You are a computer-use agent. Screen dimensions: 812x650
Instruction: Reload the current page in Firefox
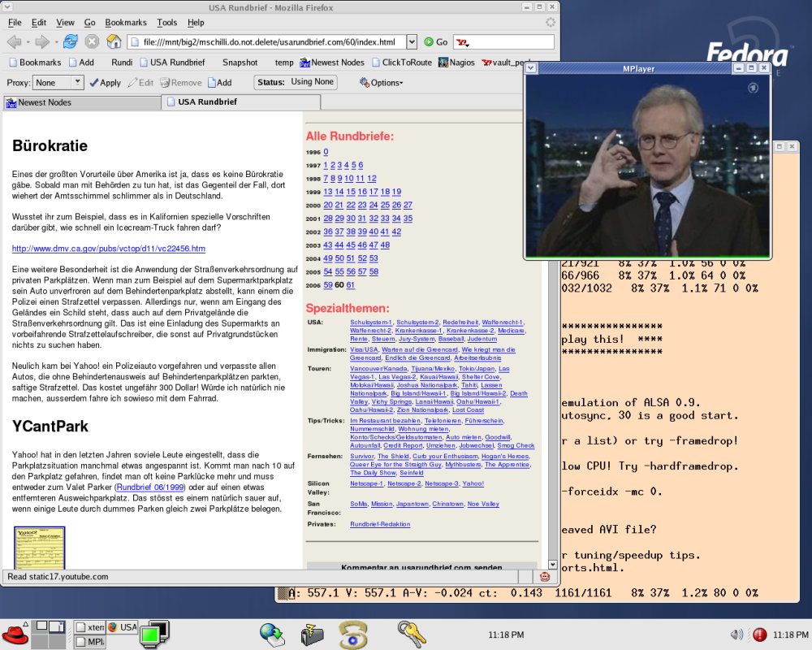point(70,41)
